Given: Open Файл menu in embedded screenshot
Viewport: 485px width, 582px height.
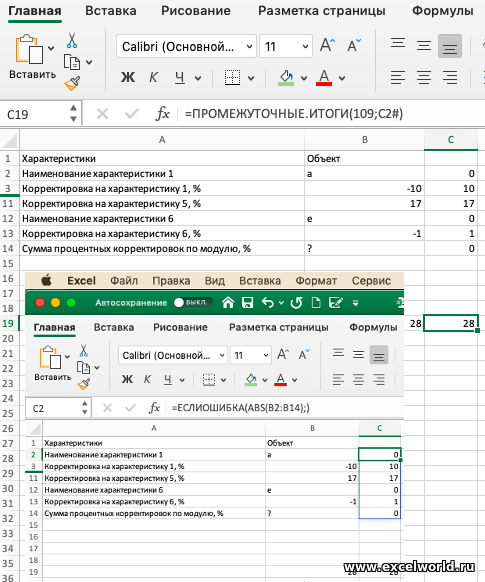Looking at the screenshot, I should (x=124, y=281).
